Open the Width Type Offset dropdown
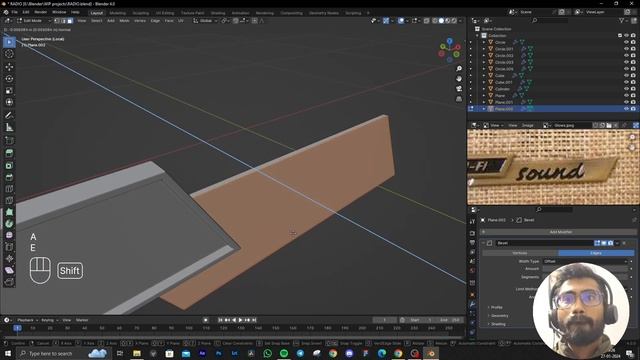The image size is (640, 360). point(585,261)
